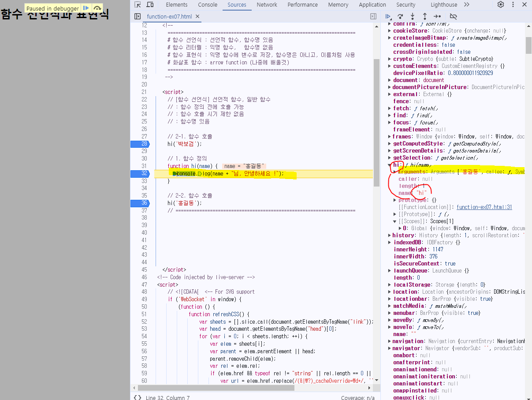Click line number 31 gutter
The height and width of the screenshot is (400, 532).
coord(144,166)
